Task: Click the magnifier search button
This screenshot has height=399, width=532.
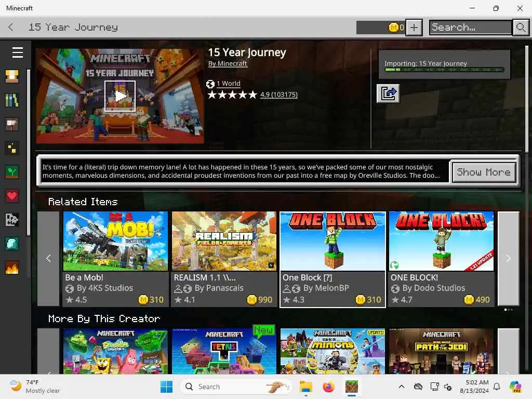Action: point(521,27)
